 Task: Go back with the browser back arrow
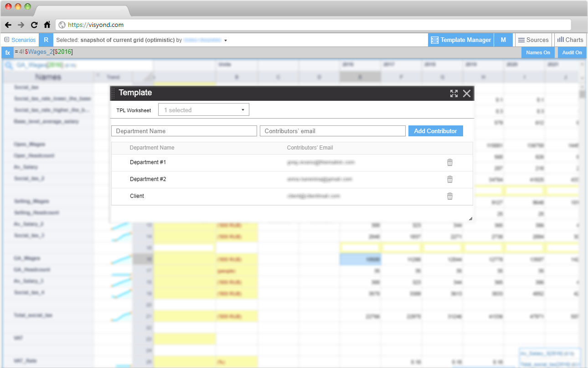coord(8,25)
